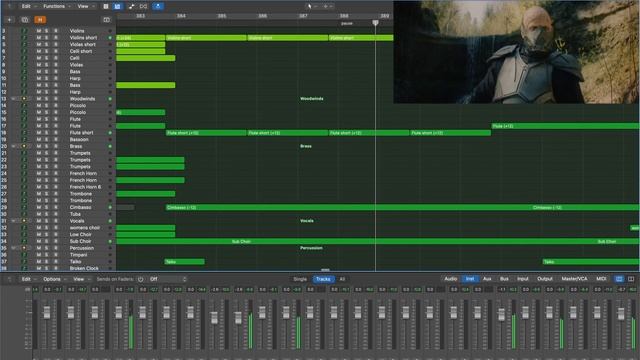
Task: Mute the Timpani track
Action: 39,255
